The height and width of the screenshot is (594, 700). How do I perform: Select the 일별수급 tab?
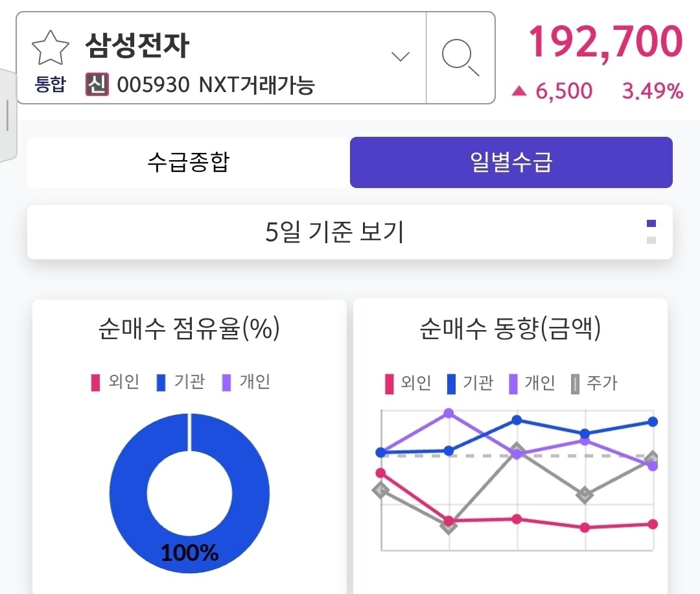[511, 162]
